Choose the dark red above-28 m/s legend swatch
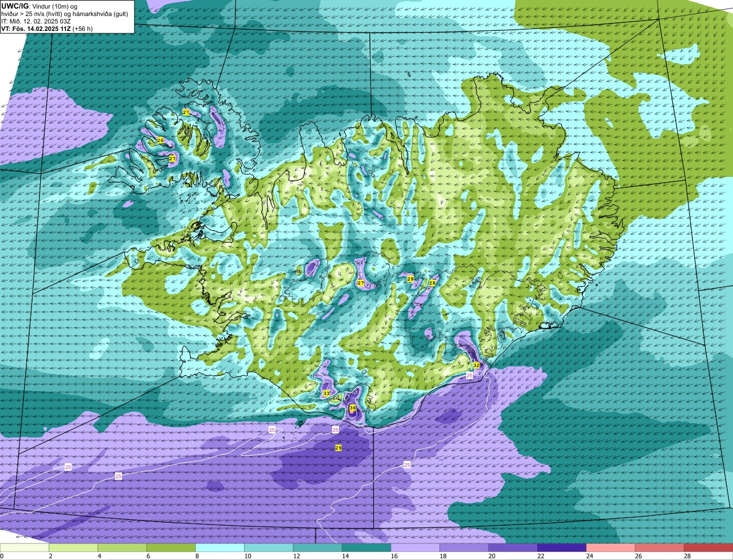This screenshot has height=560, width=733. click(708, 548)
